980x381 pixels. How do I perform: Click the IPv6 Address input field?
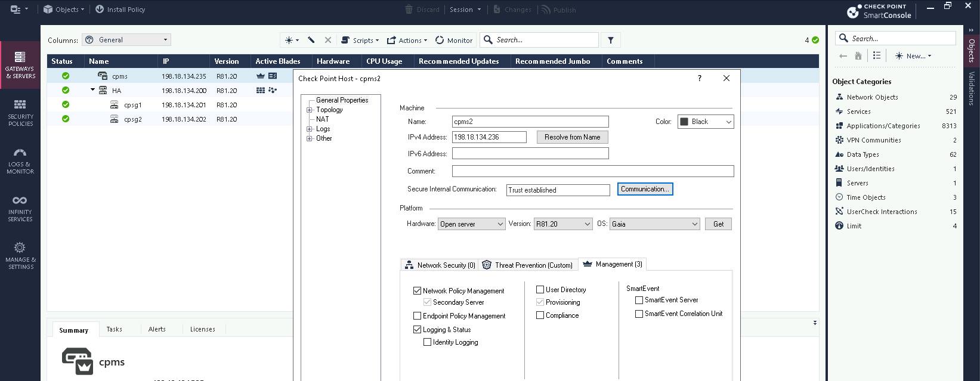[x=530, y=154]
